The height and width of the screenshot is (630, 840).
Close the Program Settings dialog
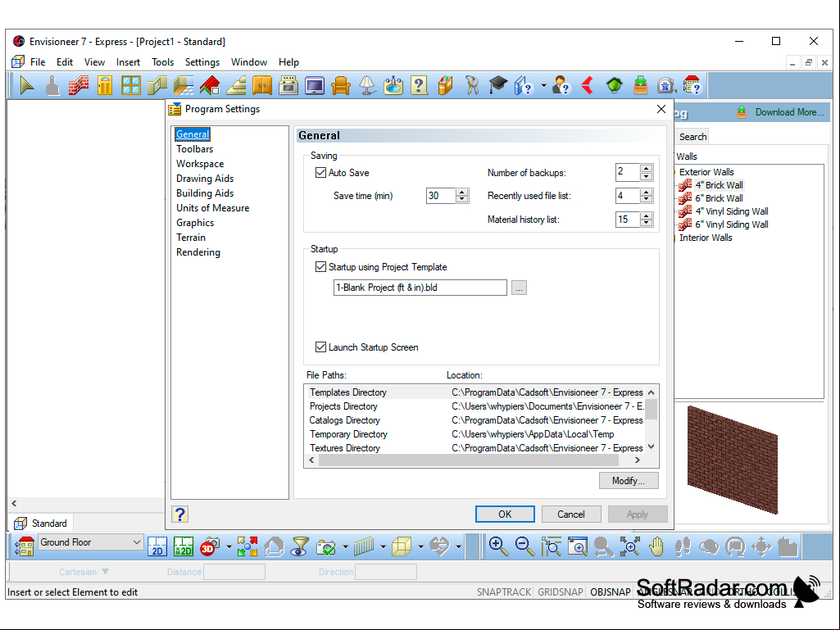pos(661,109)
